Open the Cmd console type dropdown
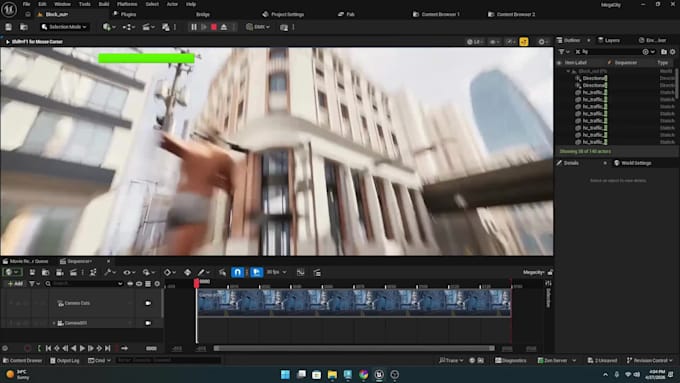Image resolution: width=680 pixels, height=383 pixels. pyautogui.click(x=99, y=360)
